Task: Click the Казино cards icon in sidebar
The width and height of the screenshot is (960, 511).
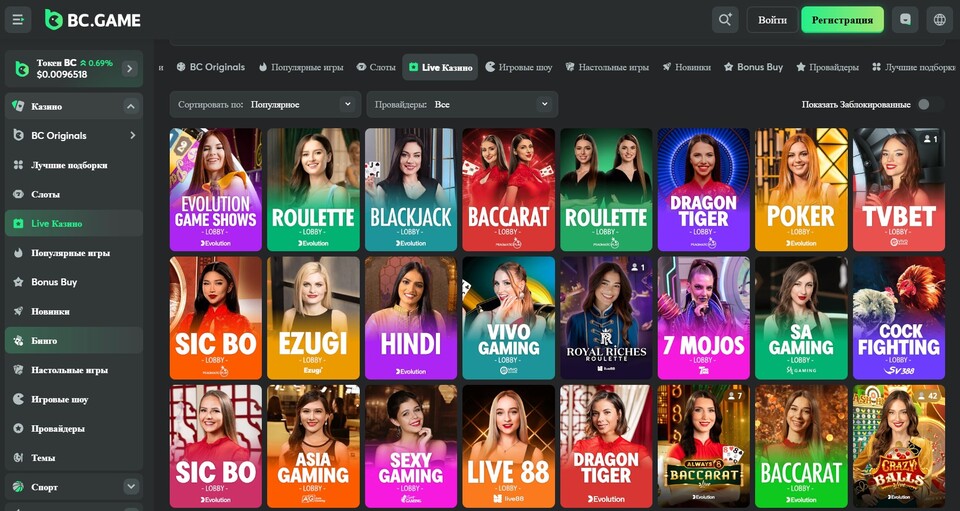Action: (18, 106)
